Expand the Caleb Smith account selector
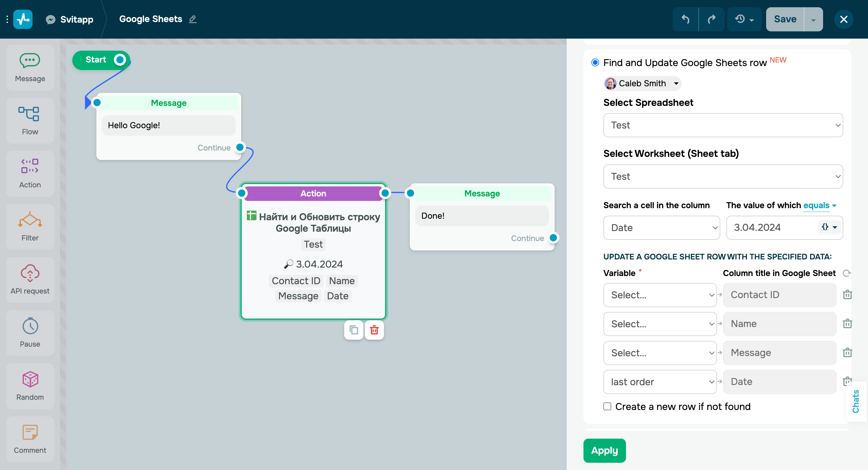 tap(677, 83)
